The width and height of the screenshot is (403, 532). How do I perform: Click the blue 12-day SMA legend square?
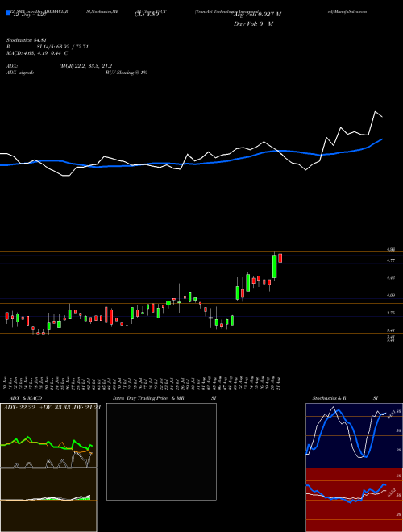tap(8, 14)
